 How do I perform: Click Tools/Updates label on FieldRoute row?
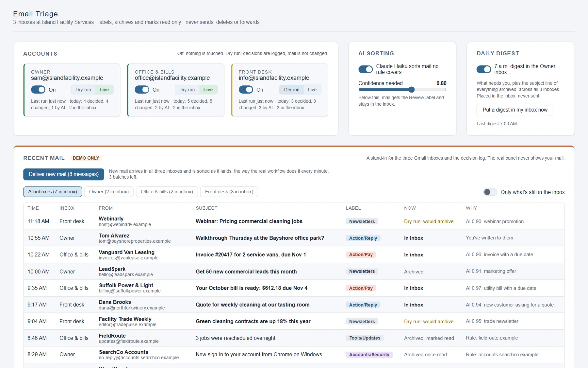pyautogui.click(x=365, y=338)
